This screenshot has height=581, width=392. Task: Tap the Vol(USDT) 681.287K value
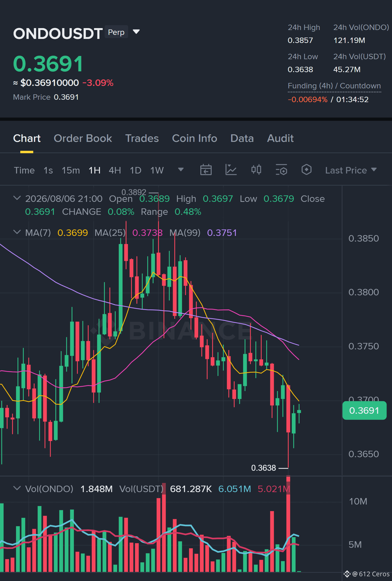point(191,489)
